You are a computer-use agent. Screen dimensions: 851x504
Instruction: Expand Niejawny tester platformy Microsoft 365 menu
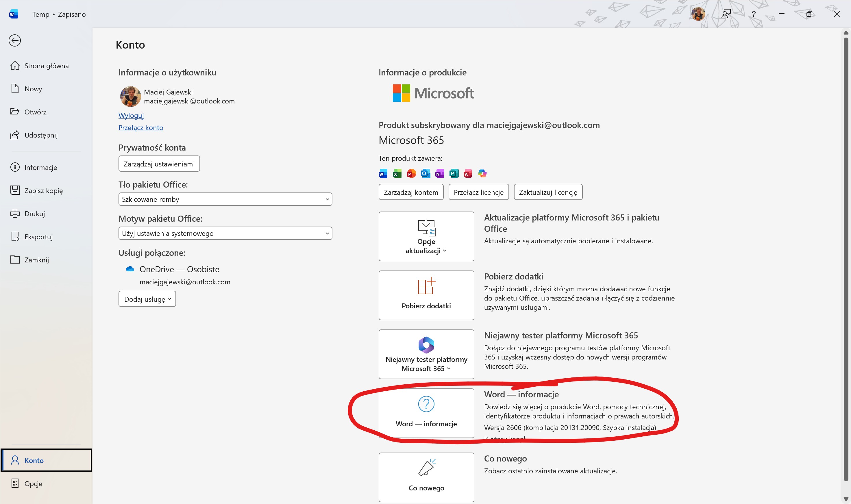coord(426,354)
